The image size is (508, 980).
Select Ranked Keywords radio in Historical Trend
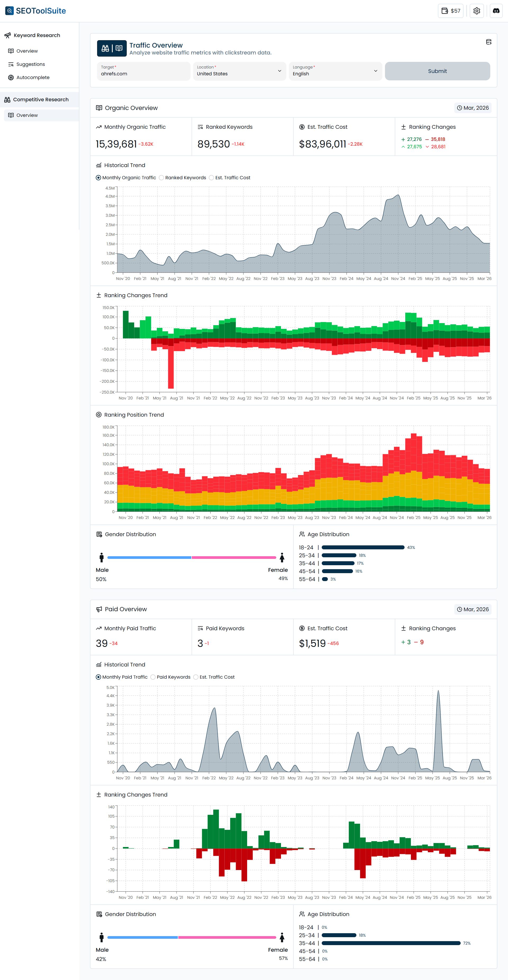click(x=161, y=177)
